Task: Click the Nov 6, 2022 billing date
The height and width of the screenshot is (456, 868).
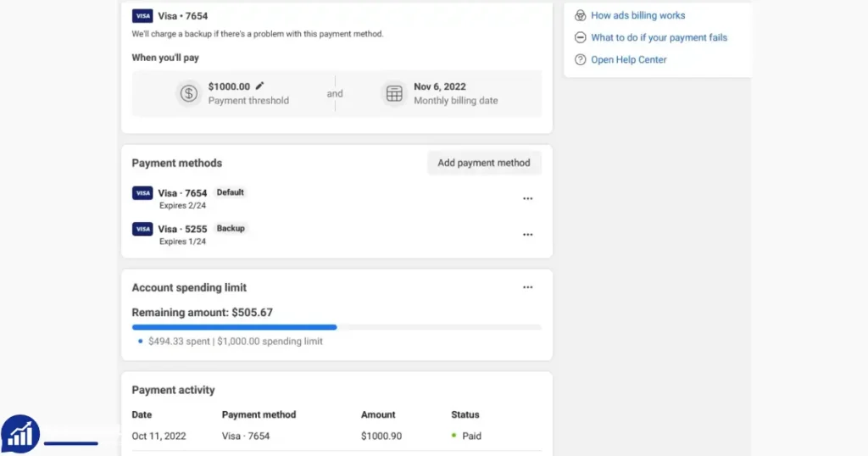Action: (x=440, y=86)
